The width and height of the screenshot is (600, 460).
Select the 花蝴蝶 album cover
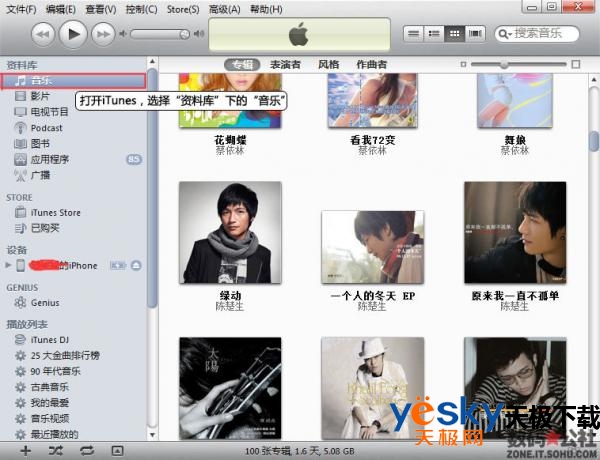230,101
